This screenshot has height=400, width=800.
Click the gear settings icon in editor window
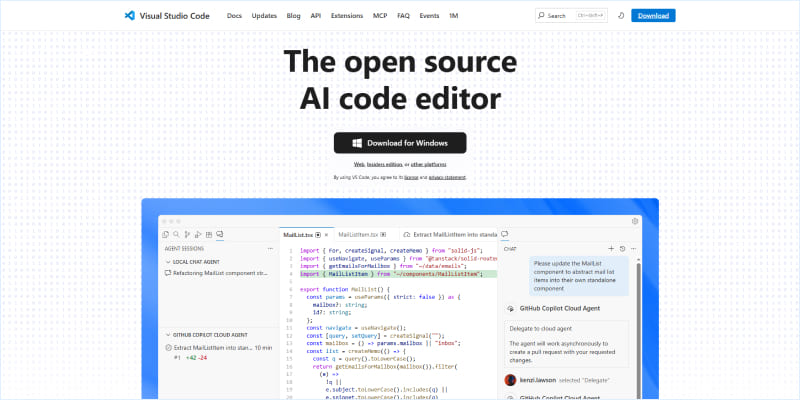[x=635, y=221]
